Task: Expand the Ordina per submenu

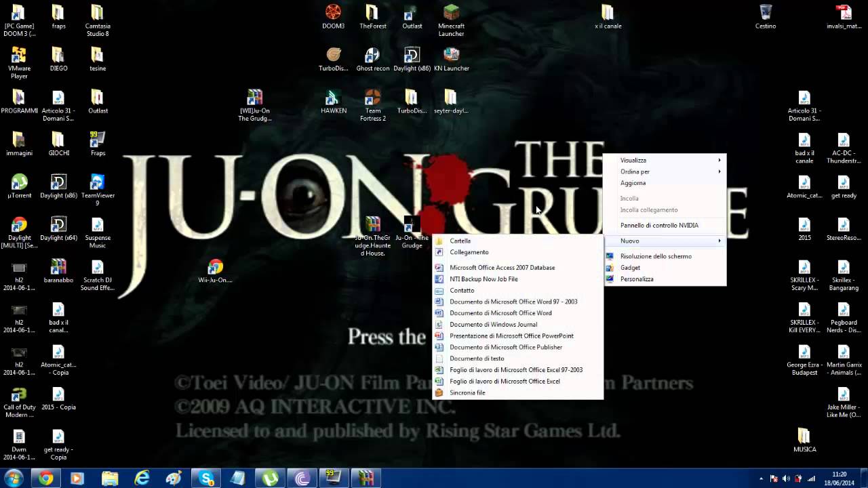Action: coord(665,171)
